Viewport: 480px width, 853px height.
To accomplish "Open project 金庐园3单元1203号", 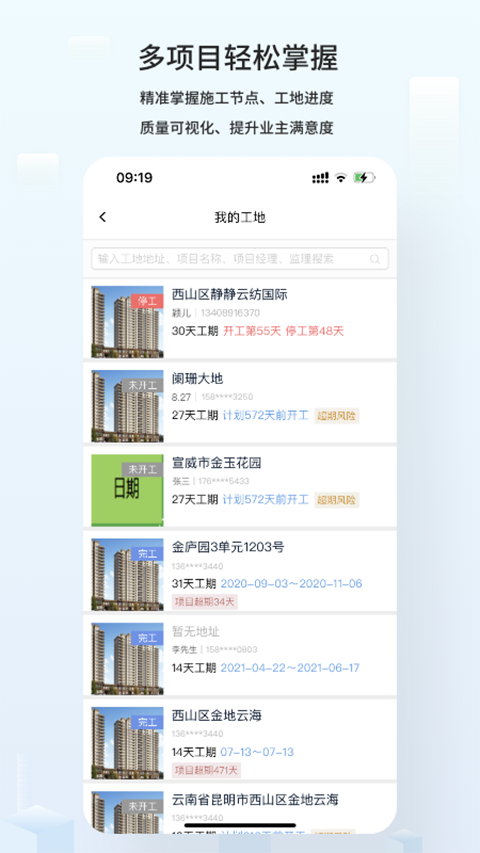I will pyautogui.click(x=228, y=547).
